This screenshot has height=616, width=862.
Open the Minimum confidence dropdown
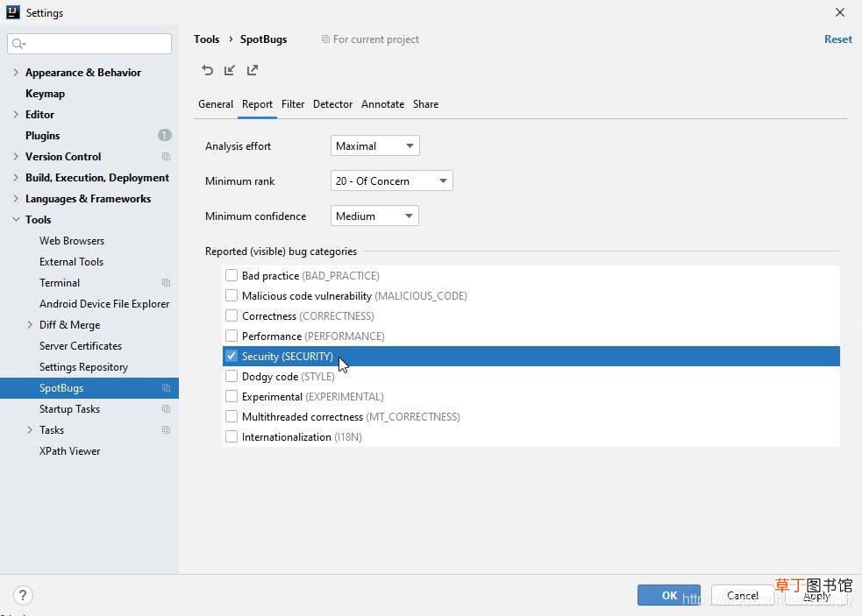tap(374, 216)
